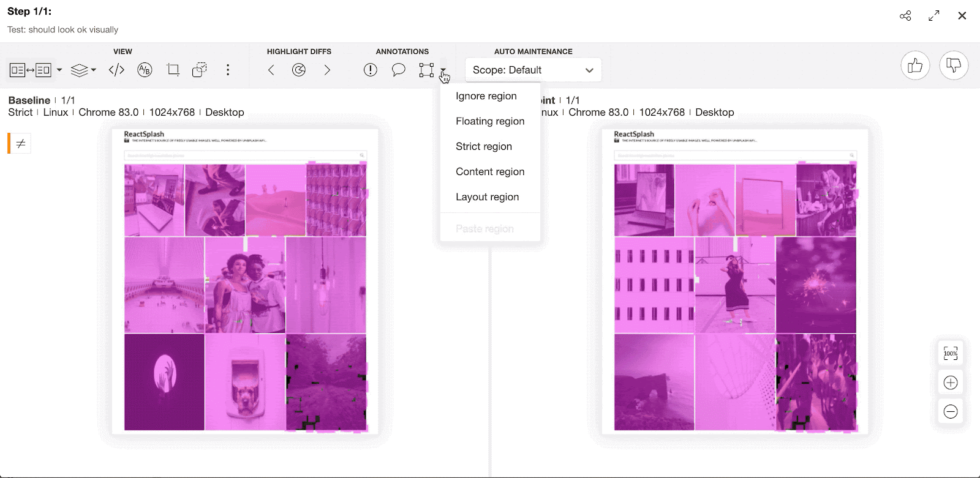Go to the next diff arrow

click(x=327, y=70)
